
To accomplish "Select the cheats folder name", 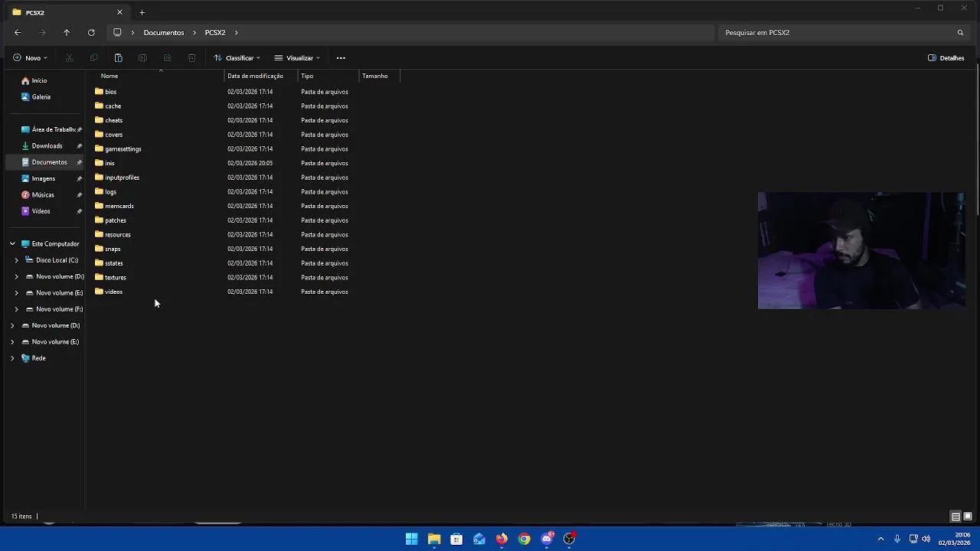I will [x=113, y=120].
